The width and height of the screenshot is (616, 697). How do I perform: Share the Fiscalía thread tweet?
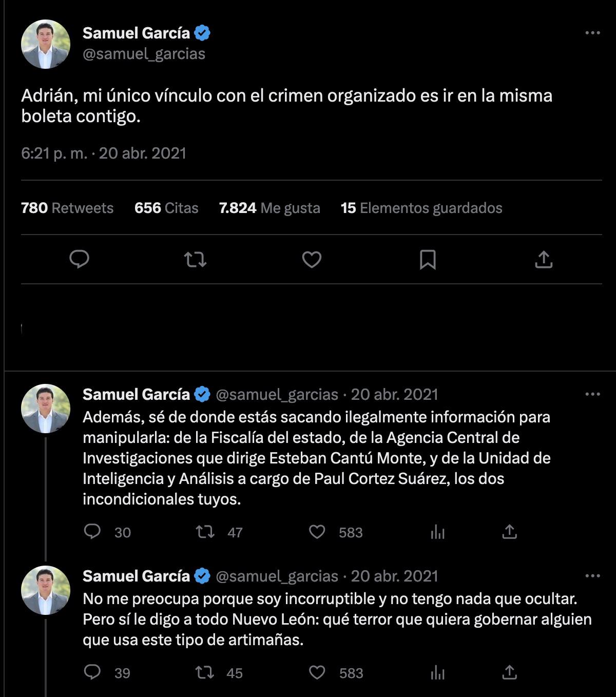click(509, 532)
